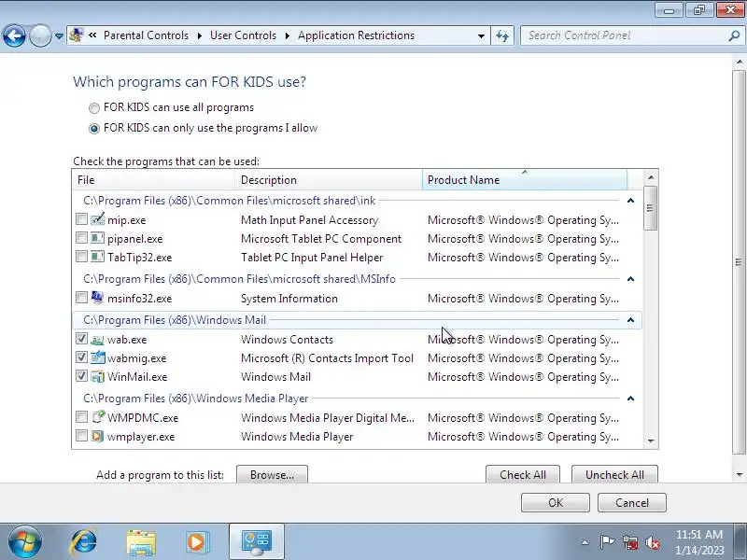The width and height of the screenshot is (747, 560).
Task: Click the pipanel.exe file icon
Action: [x=97, y=238]
